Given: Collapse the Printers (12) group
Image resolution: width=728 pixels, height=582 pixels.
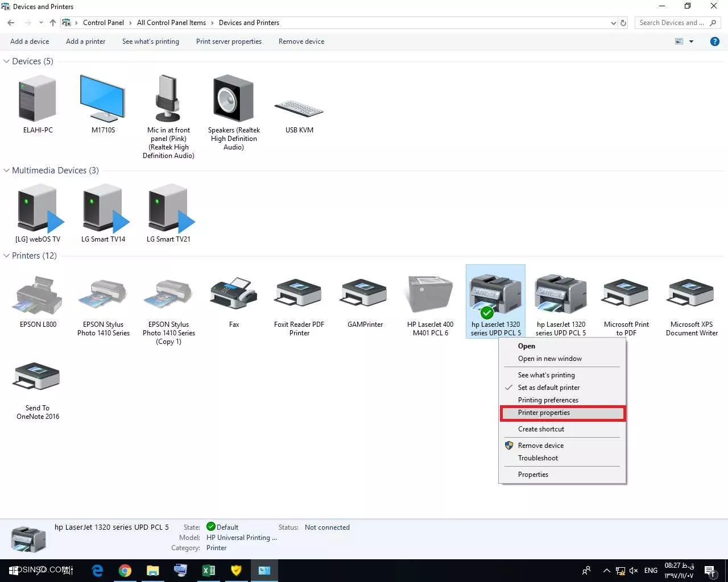Looking at the screenshot, I should pos(7,256).
